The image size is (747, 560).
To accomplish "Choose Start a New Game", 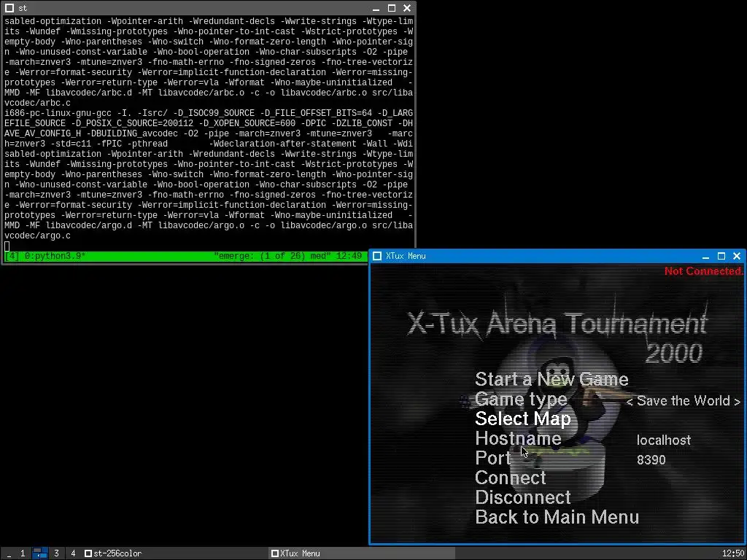I will [x=551, y=379].
